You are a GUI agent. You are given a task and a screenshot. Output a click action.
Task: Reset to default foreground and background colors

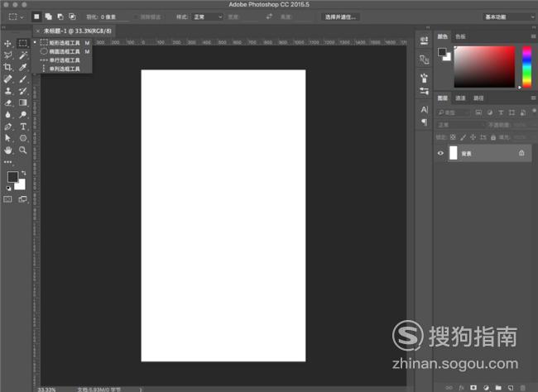pos(8,189)
